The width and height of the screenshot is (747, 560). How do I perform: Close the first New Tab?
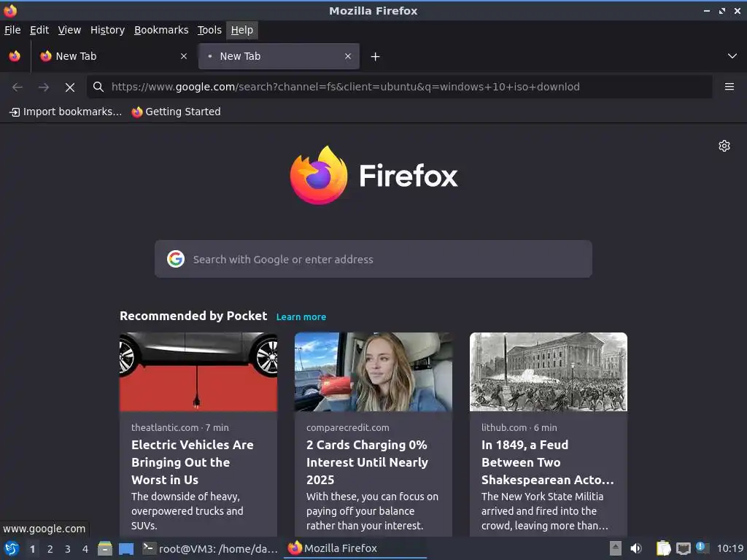(x=183, y=56)
